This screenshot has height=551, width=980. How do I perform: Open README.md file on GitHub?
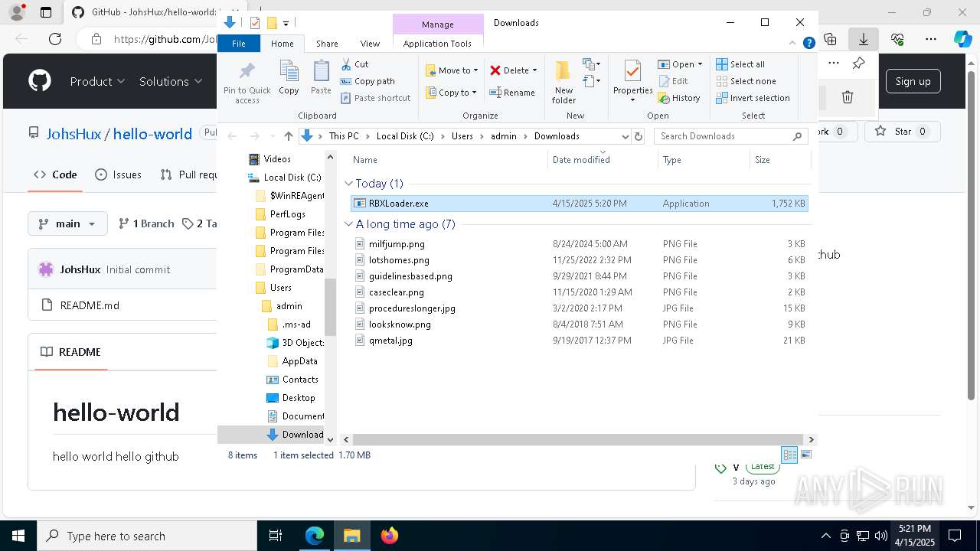90,305
